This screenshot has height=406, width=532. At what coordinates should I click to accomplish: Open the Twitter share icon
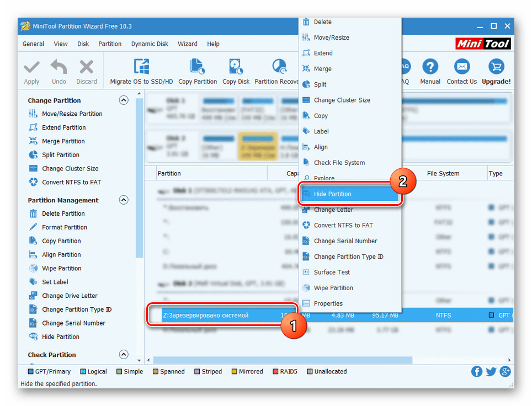coord(491,371)
